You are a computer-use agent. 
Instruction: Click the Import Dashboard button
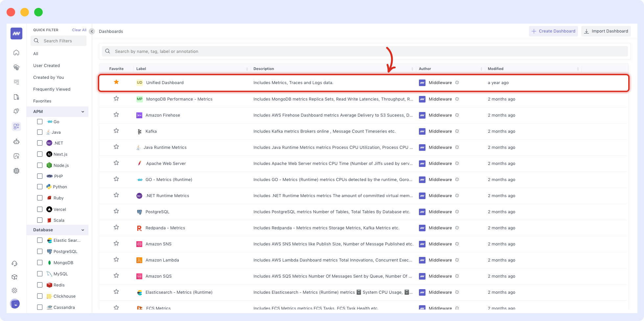click(606, 31)
